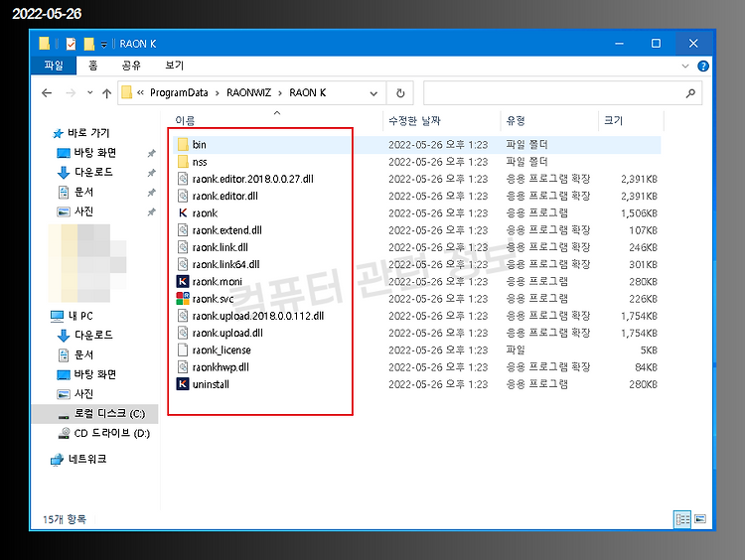Click the new folder quick access icon
This screenshot has width=745, height=560.
point(88,44)
